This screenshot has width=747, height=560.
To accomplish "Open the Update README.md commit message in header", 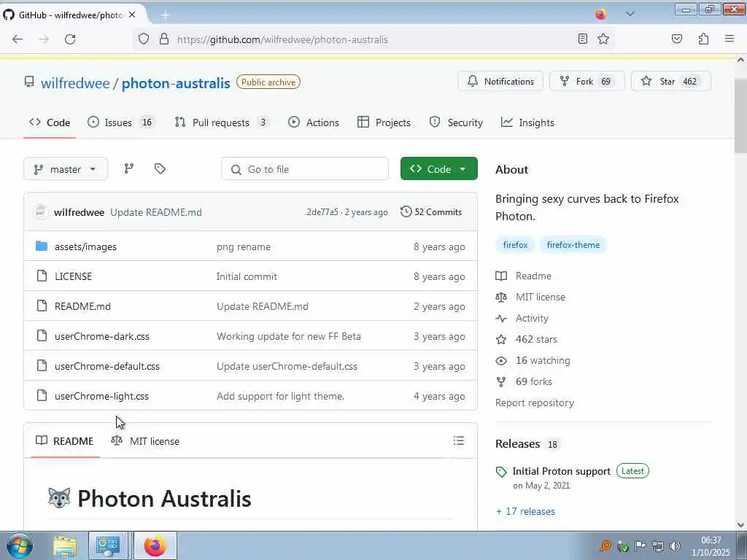I will tap(156, 212).
